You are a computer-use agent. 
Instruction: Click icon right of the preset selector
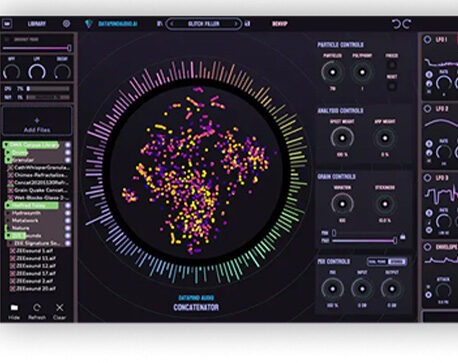[247, 24]
